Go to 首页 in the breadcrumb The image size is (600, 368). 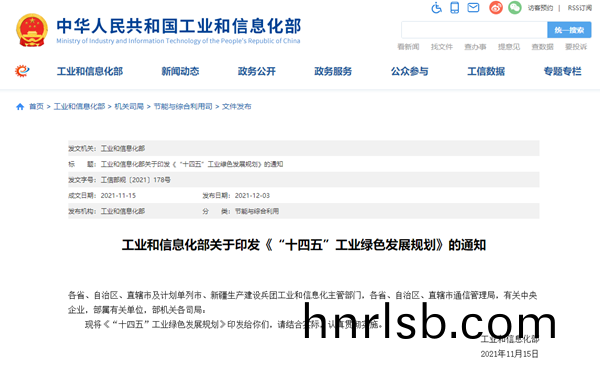pos(36,106)
